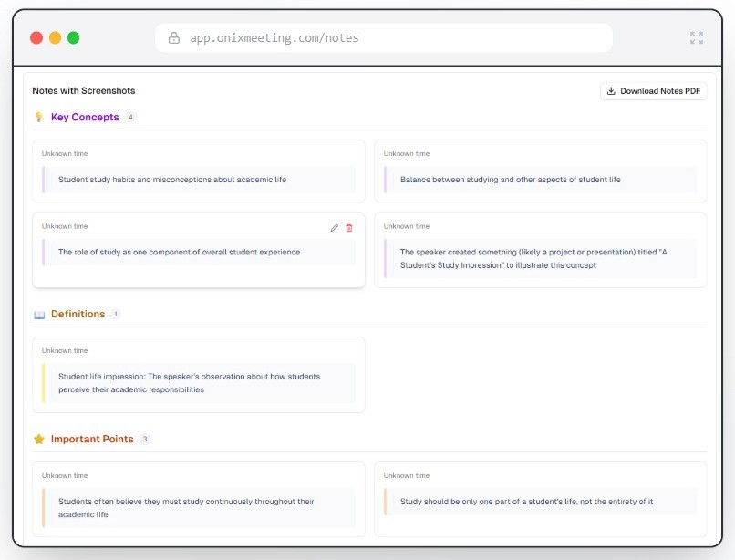This screenshot has width=735, height=560.
Task: Click the Important Points section heading
Action: 92,439
